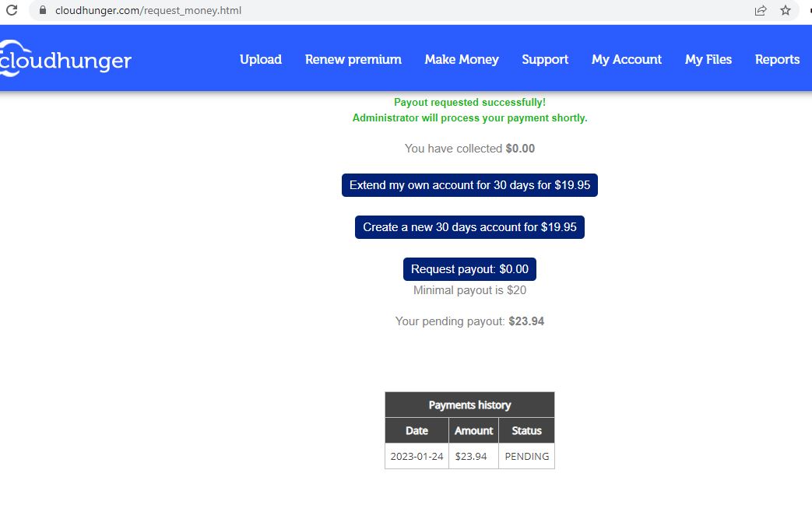
Task: Open Renew premium page
Action: click(353, 60)
